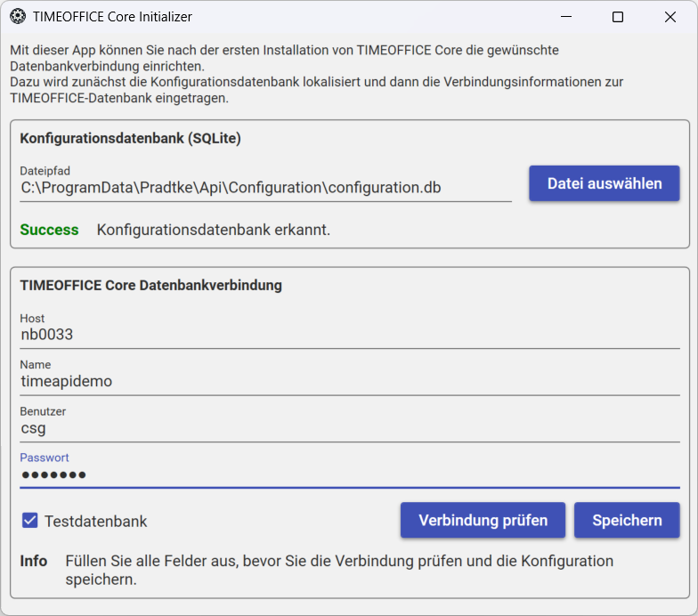Select the Name field with timeapidemo
Image resolution: width=698 pixels, height=616 pixels.
(350, 381)
